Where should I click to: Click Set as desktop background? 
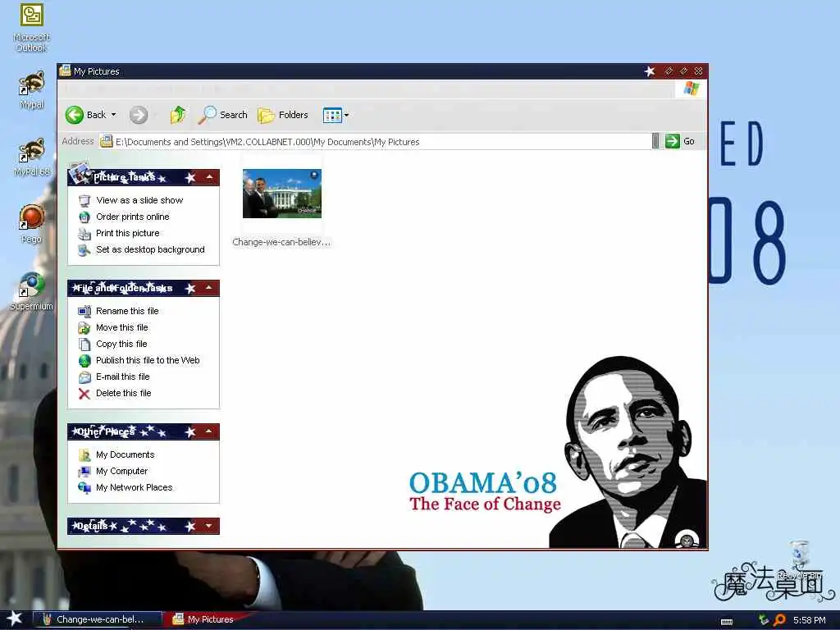[150, 249]
